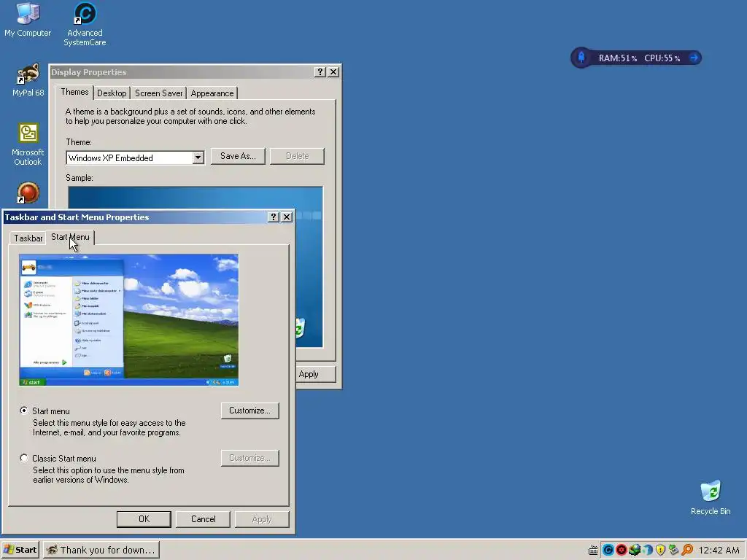Click the RAM:51% readout on the widget
Screen dimensions: 747x560
[617, 58]
